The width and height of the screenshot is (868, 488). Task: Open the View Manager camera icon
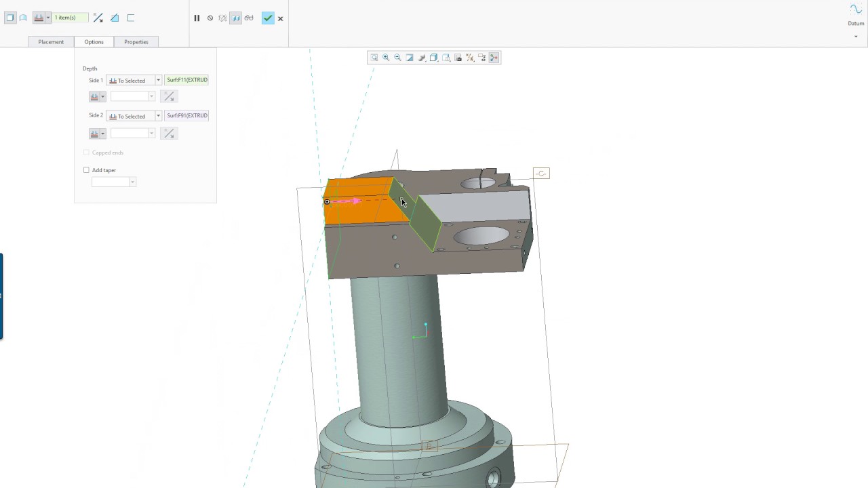point(458,58)
